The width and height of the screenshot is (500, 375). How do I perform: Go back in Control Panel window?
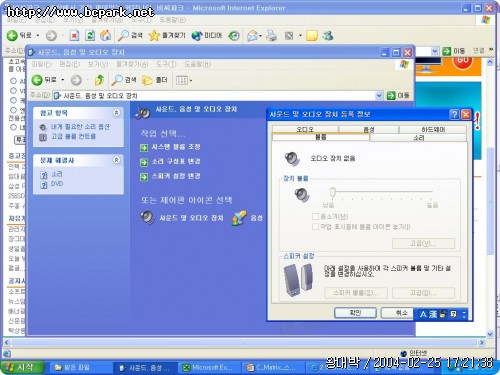44,80
